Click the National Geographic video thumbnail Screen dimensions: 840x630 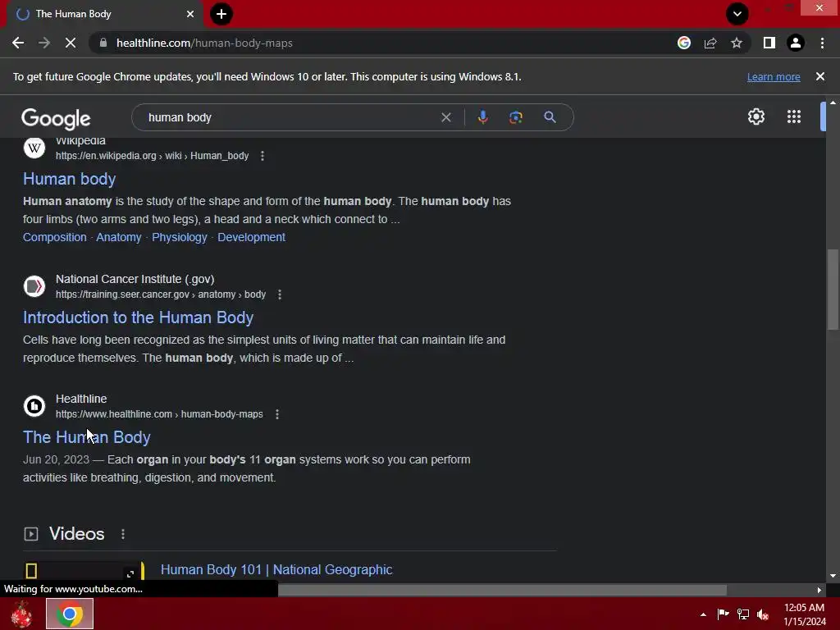(x=84, y=571)
